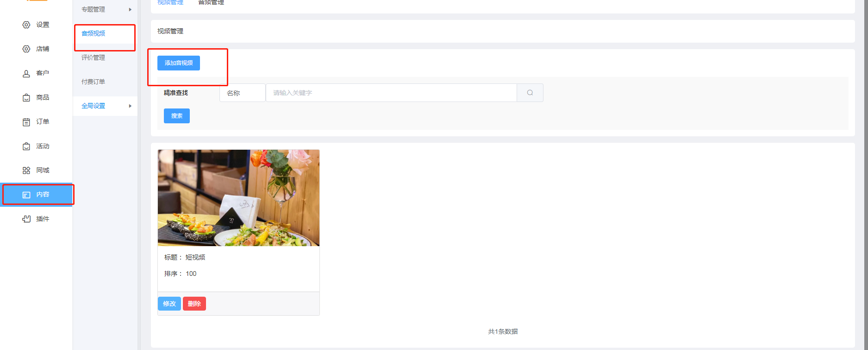868x350 pixels.
Task: Expand the 专题管理 submenu arrow
Action: (x=130, y=9)
